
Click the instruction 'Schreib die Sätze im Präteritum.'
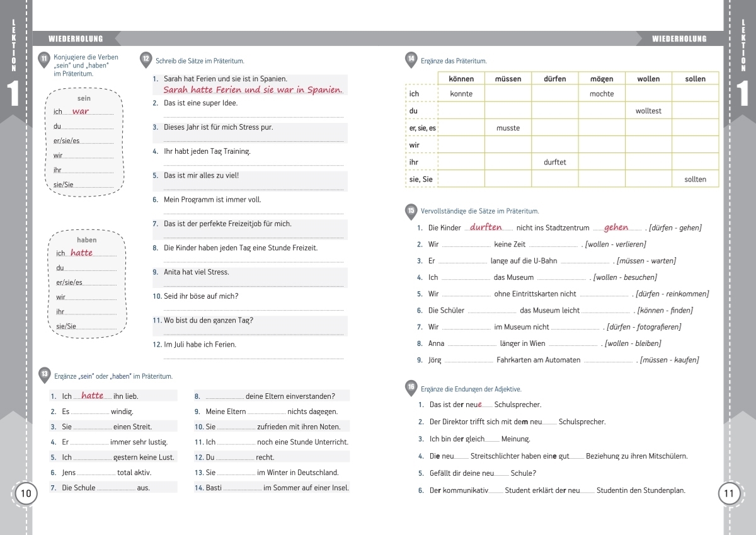click(200, 61)
